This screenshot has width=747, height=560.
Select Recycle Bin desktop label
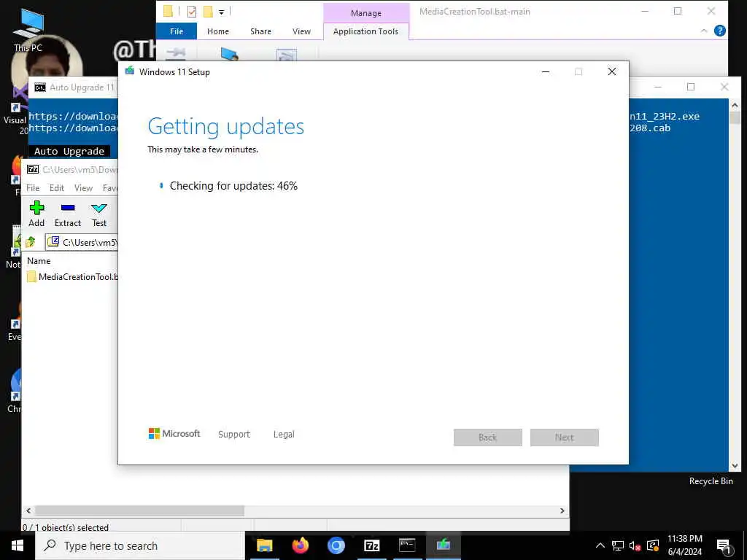[x=711, y=481]
